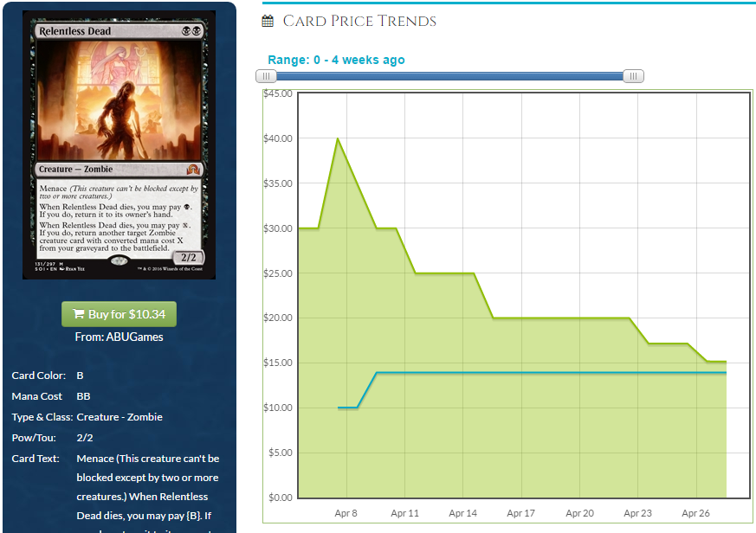The width and height of the screenshot is (756, 533).
Task: Click the Apr 17 date label
Action: coord(520,513)
